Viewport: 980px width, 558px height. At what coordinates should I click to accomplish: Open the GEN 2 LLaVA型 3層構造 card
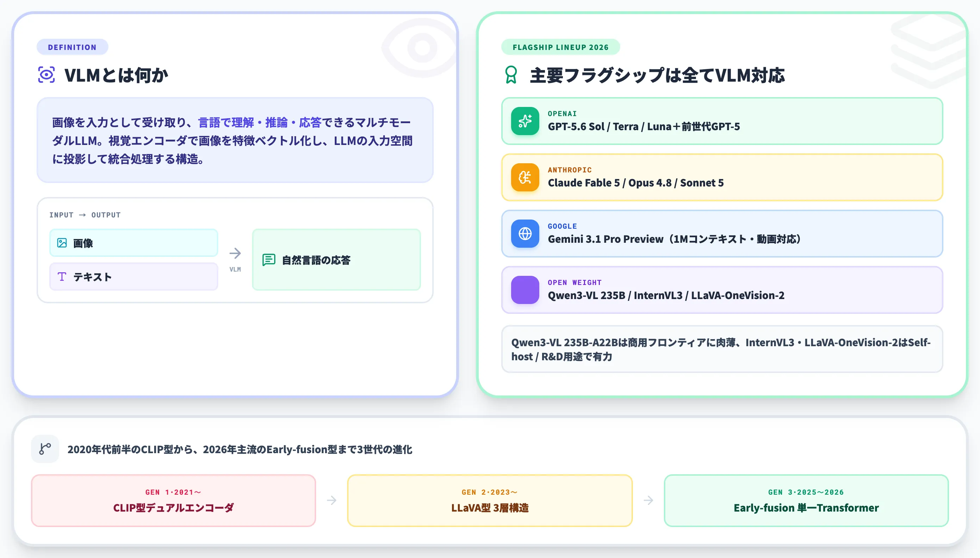pos(490,501)
